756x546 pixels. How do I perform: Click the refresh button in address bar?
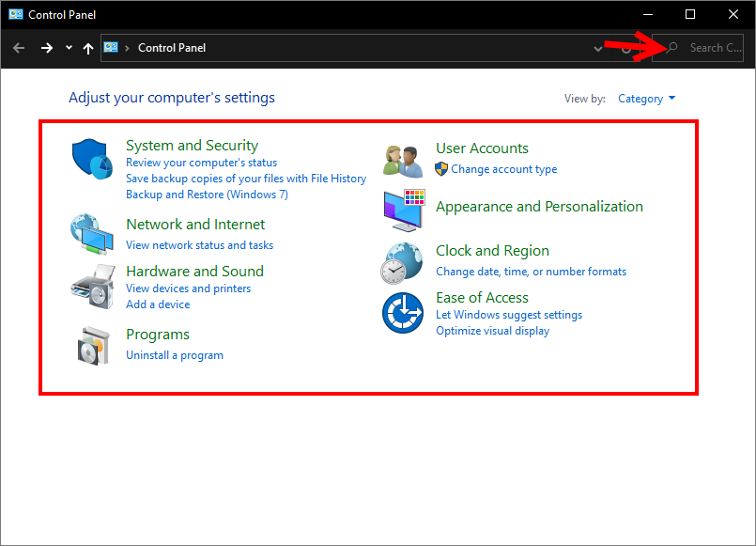point(625,49)
